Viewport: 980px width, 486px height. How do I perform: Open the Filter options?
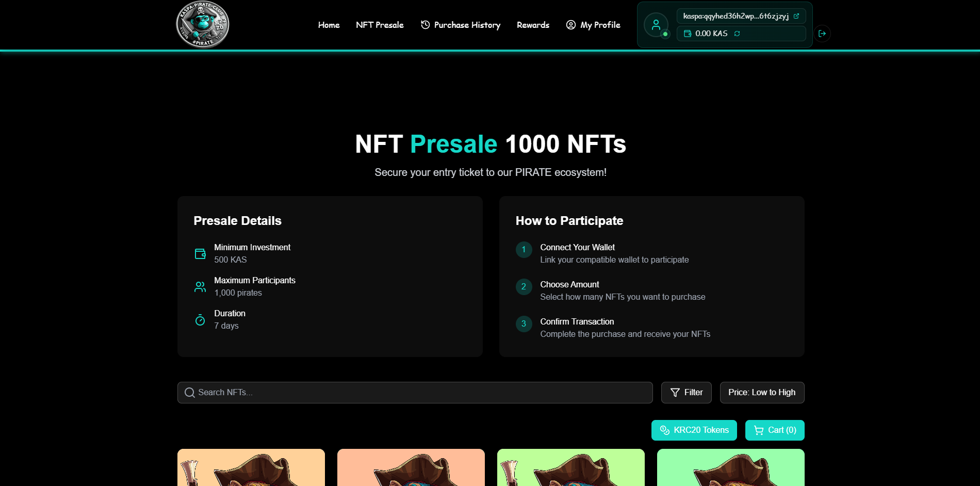[686, 393]
